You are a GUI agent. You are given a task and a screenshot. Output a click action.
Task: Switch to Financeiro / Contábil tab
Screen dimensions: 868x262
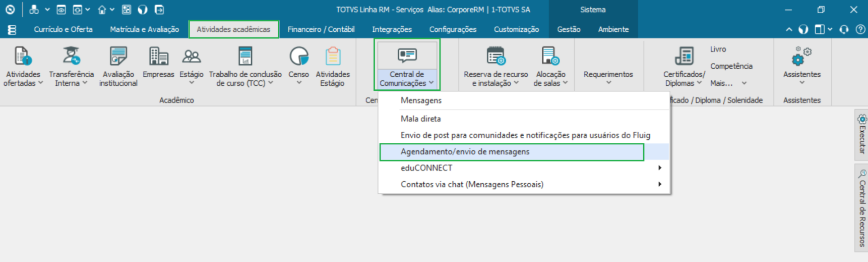click(x=321, y=29)
